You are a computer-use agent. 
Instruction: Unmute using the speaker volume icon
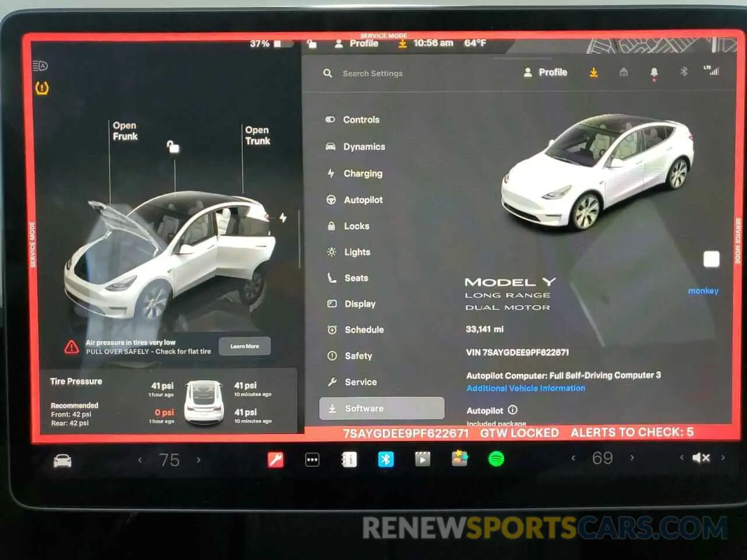click(x=701, y=458)
